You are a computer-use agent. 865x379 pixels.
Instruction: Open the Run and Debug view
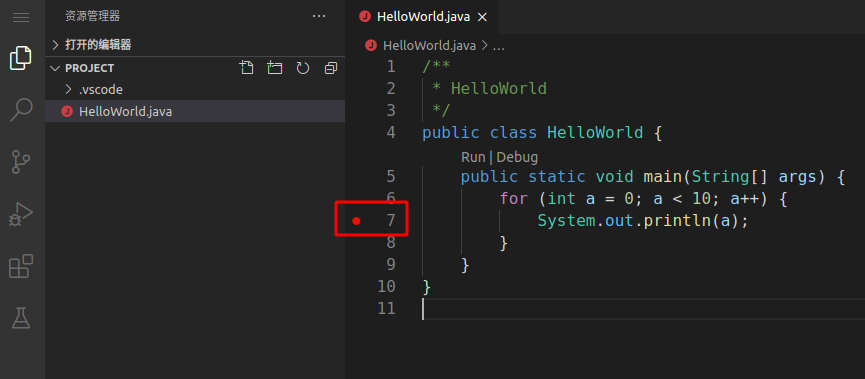coord(21,214)
